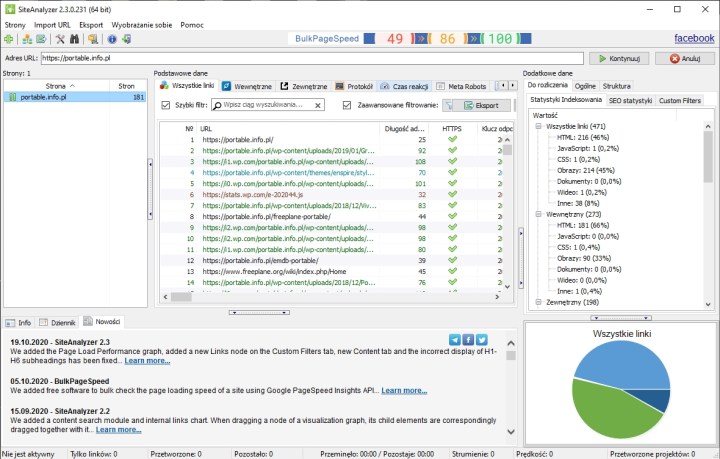The image size is (720, 459).
Task: Collapse the Wewnętrzny (273) tree node
Action: [x=538, y=214]
